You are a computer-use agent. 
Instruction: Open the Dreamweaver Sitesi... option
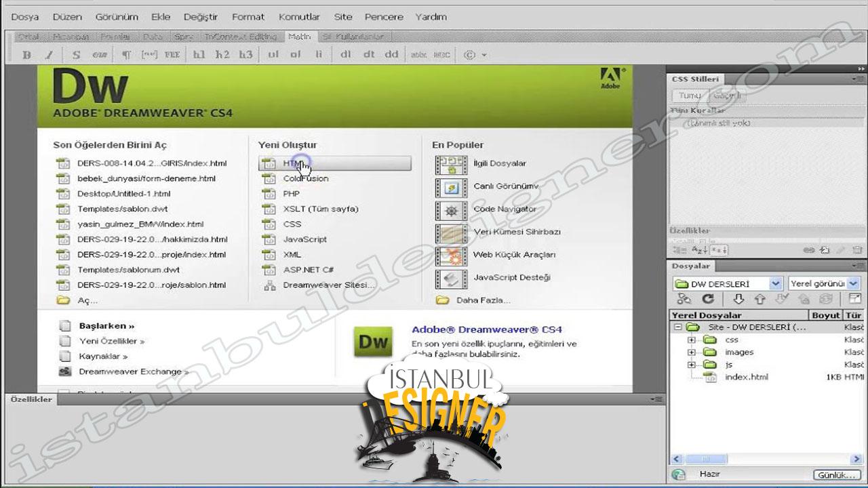pos(329,285)
